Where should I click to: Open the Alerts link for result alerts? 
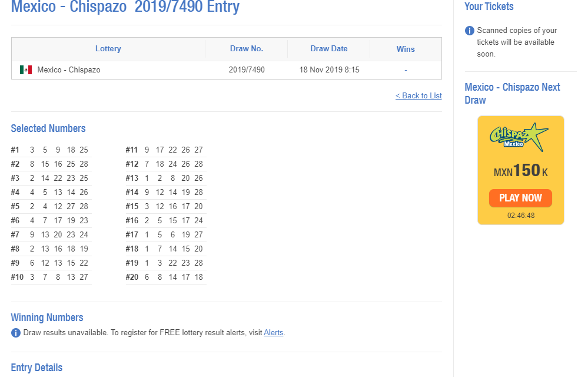click(273, 333)
